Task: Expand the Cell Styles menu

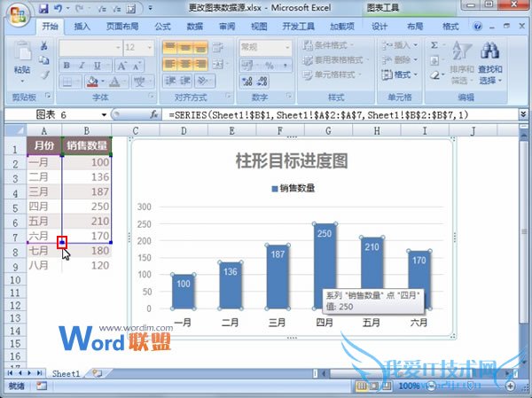Action: tap(332, 74)
